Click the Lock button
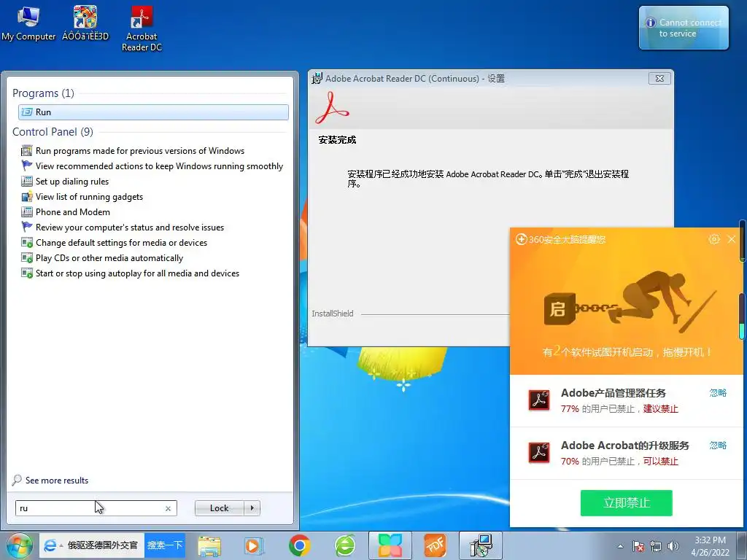747x560 pixels. 219,508
